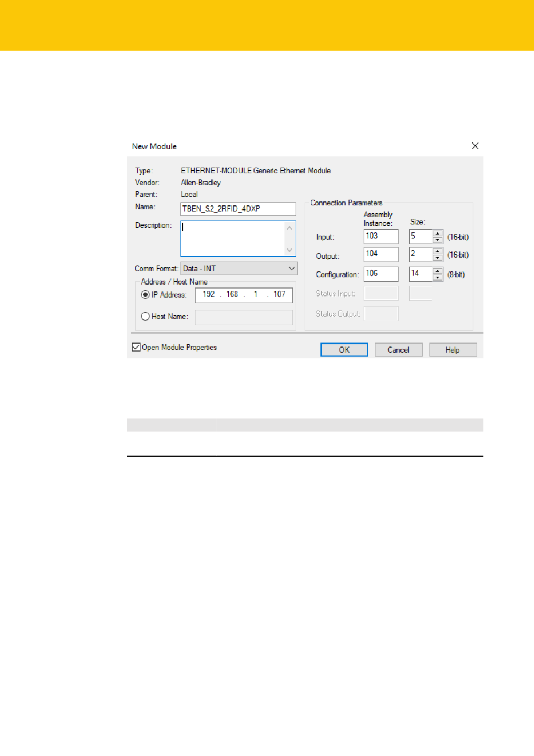Toggle the Open Module Properties checkbox
Viewport: 534px width, 756px height.
[x=136, y=347]
